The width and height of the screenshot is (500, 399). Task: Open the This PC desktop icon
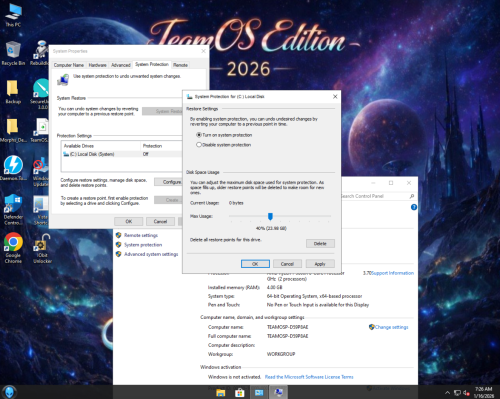coord(13,15)
